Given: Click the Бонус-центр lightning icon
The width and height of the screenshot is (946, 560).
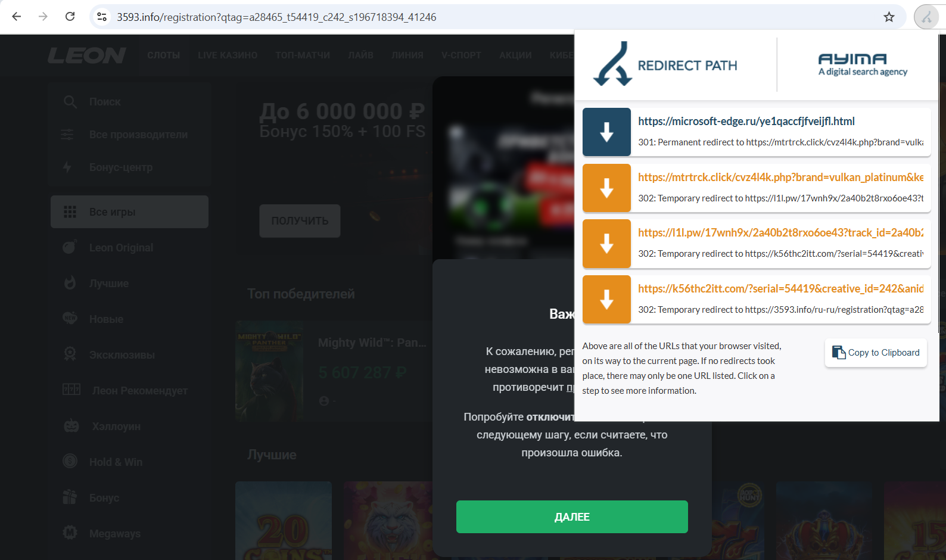Looking at the screenshot, I should [67, 167].
